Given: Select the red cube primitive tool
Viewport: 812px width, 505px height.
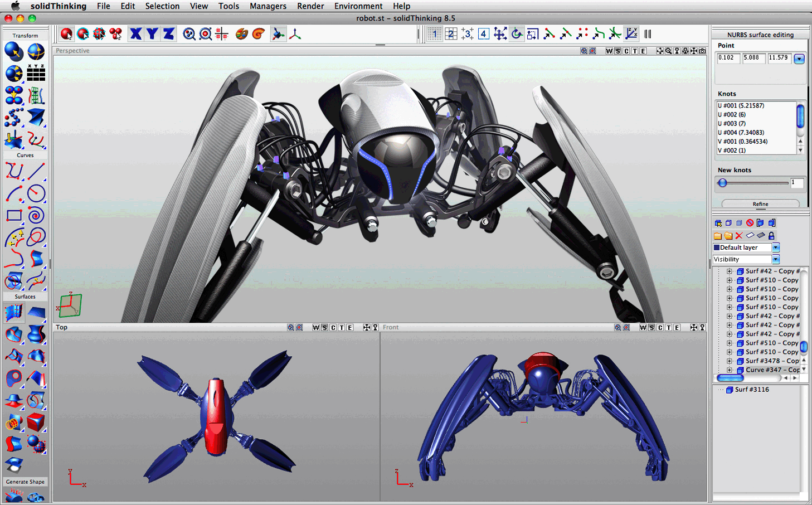Looking at the screenshot, I should click(36, 422).
